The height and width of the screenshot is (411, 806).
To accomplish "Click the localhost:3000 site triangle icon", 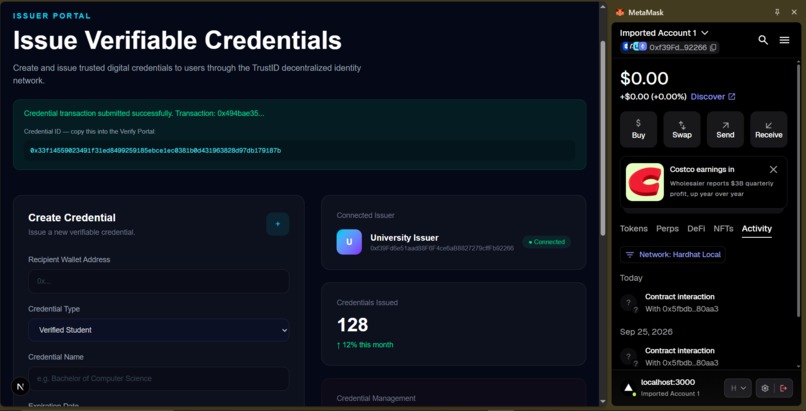I will click(x=628, y=387).
